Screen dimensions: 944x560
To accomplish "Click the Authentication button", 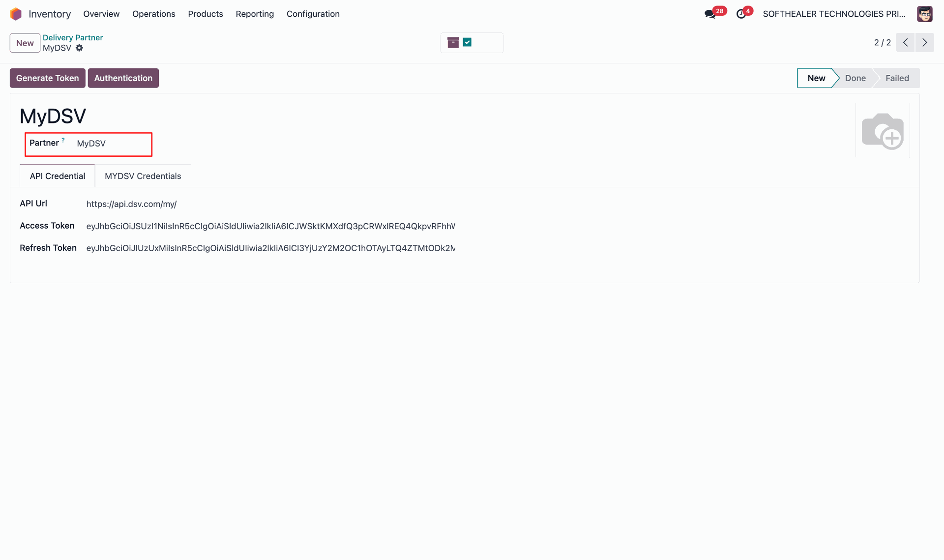I will click(123, 78).
